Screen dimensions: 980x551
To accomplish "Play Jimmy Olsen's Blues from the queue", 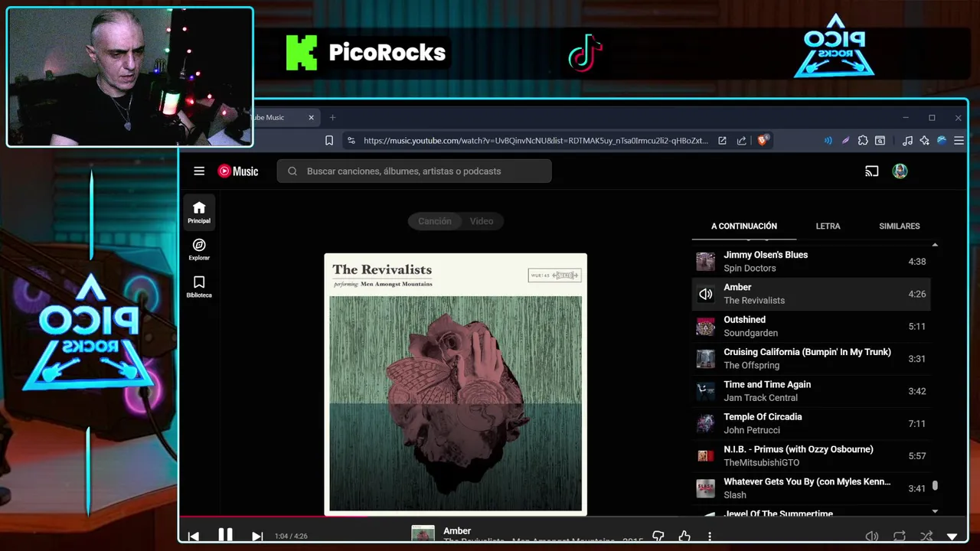I will tap(811, 262).
